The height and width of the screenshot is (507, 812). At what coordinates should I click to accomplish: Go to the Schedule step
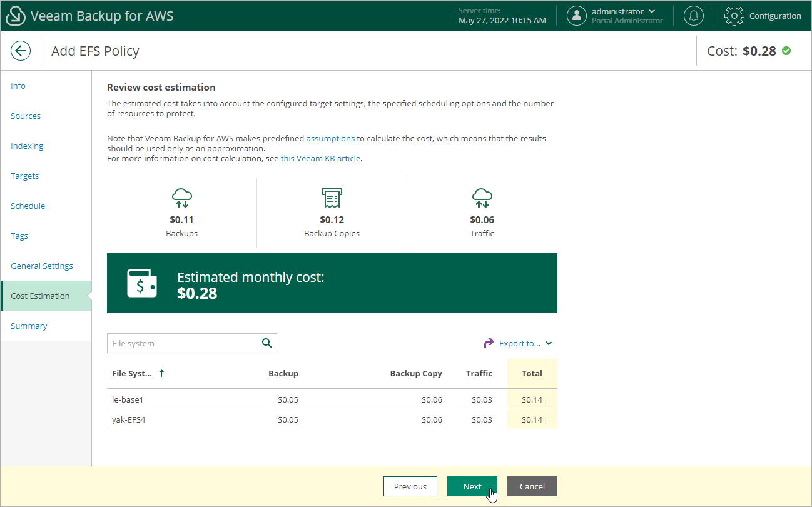point(28,206)
